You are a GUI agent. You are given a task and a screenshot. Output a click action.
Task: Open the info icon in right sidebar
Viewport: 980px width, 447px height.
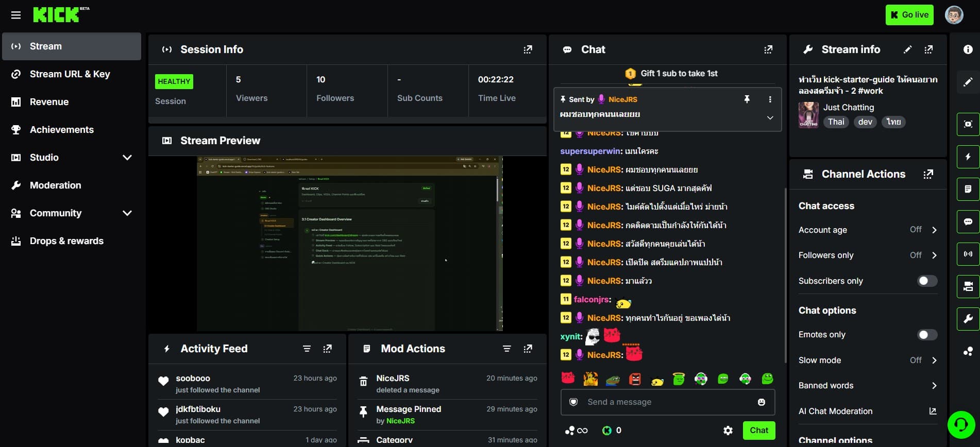pyautogui.click(x=968, y=49)
